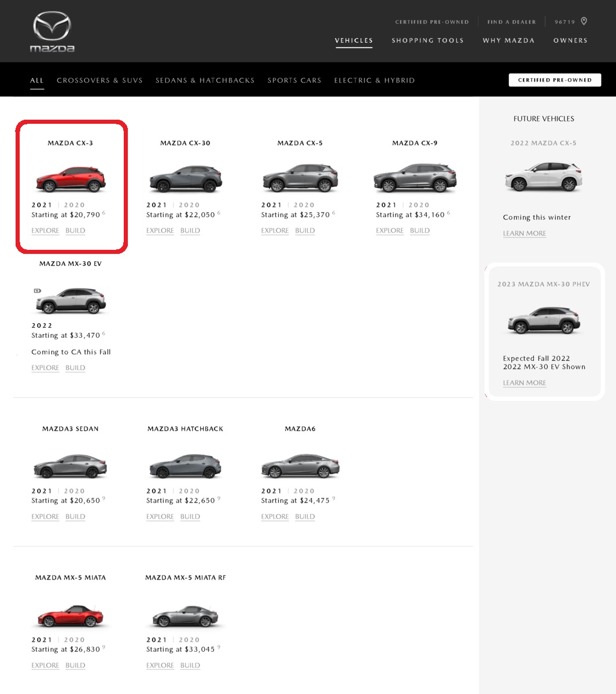Click the Mazda CX-30 car image
Screen dimensions: 616x694
tap(185, 179)
